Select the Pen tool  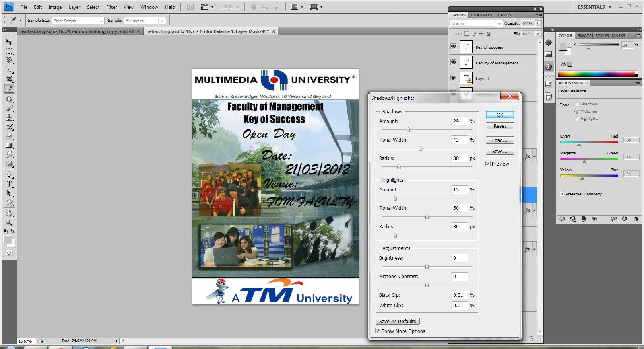pos(9,174)
